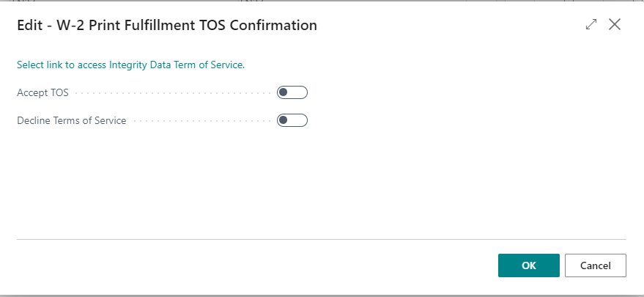The width and height of the screenshot is (644, 297).
Task: Click the knob of the Accept TOS switch
Action: point(283,92)
